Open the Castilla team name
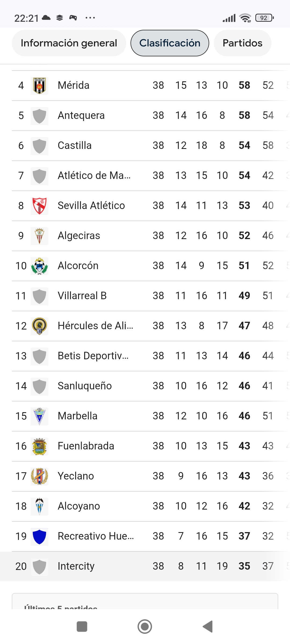 point(75,145)
